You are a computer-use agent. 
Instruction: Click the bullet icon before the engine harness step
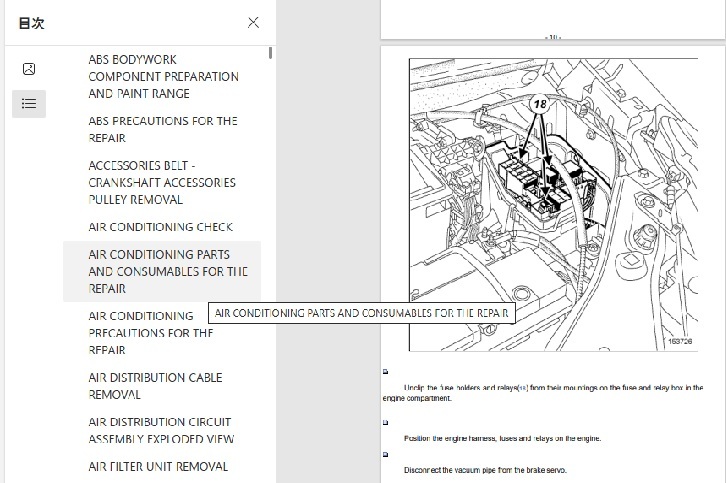pyautogui.click(x=385, y=422)
